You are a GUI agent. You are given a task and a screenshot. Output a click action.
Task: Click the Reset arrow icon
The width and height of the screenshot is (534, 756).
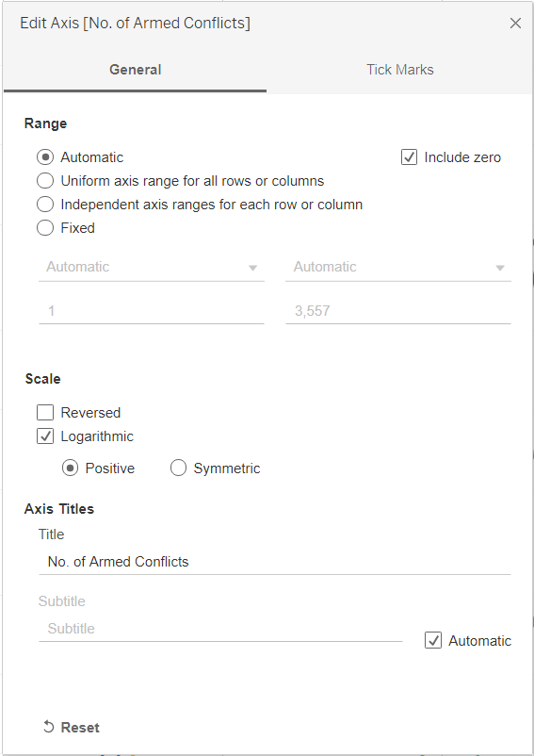pyautogui.click(x=48, y=727)
